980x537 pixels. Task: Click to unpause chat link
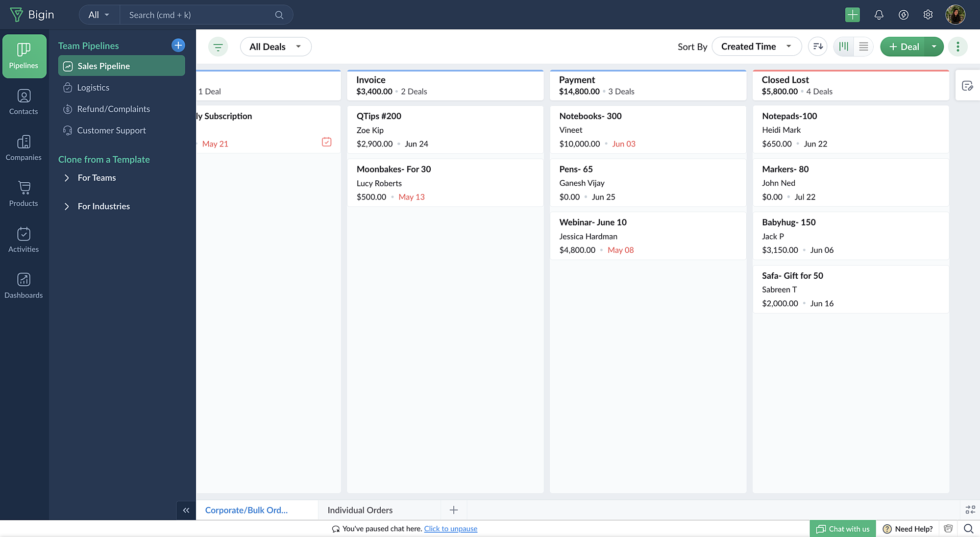click(450, 529)
